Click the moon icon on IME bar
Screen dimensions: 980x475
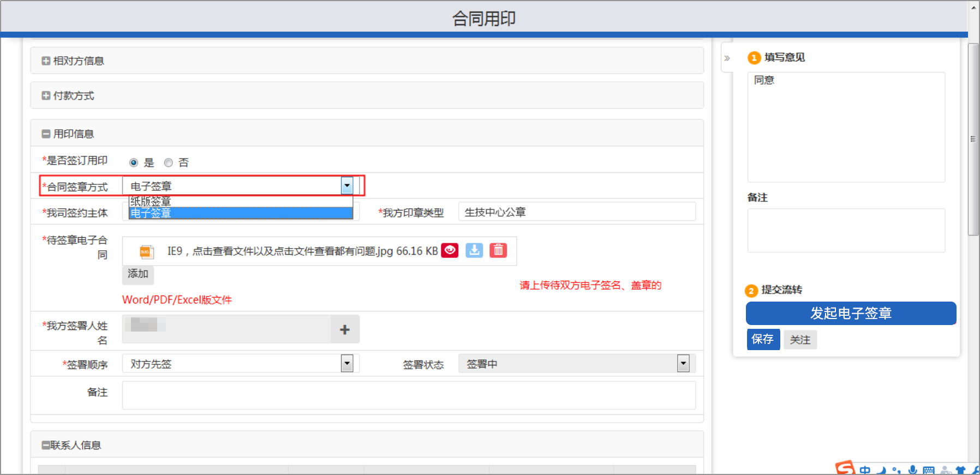pyautogui.click(x=881, y=470)
